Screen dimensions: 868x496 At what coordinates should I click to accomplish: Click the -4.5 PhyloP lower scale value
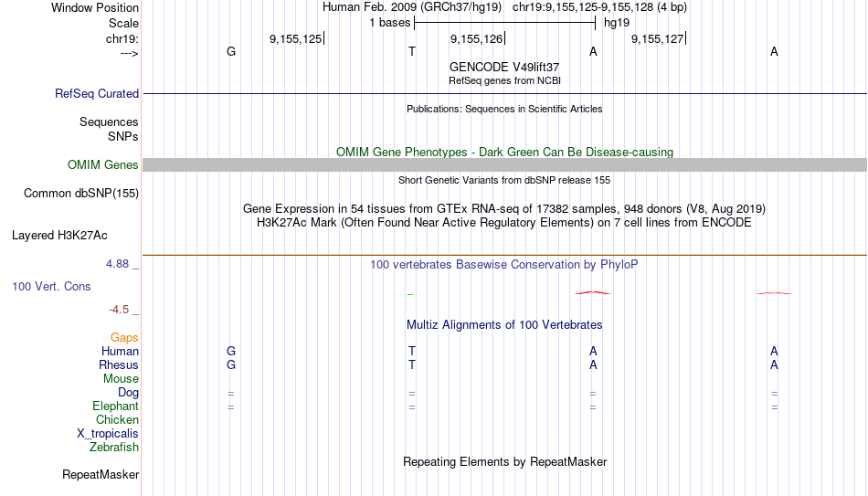pos(119,310)
